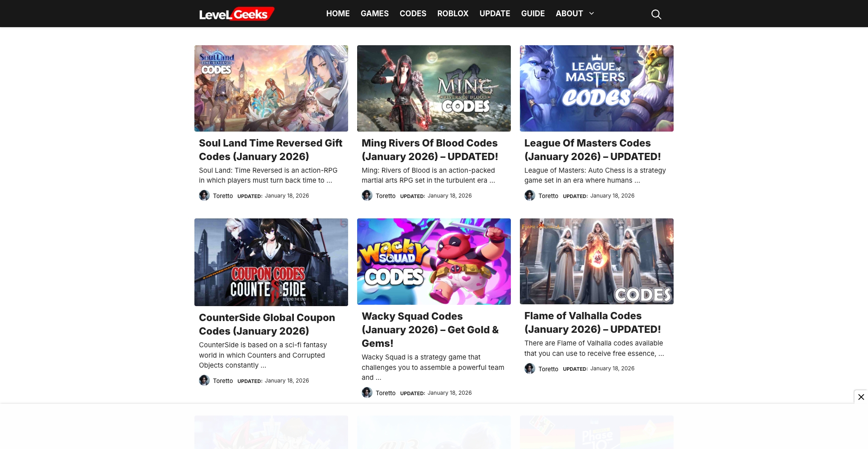Image resolution: width=868 pixels, height=449 pixels.
Task: Open Soul Land Time Reversed Gift Codes article
Action: [x=270, y=149]
